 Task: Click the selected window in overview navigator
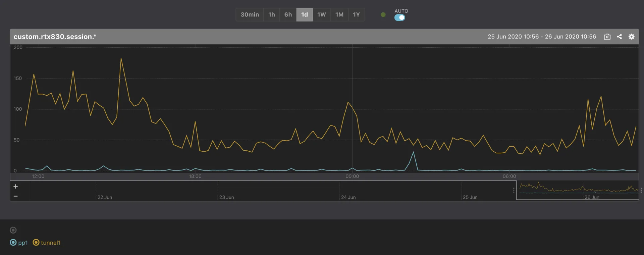[577, 190]
